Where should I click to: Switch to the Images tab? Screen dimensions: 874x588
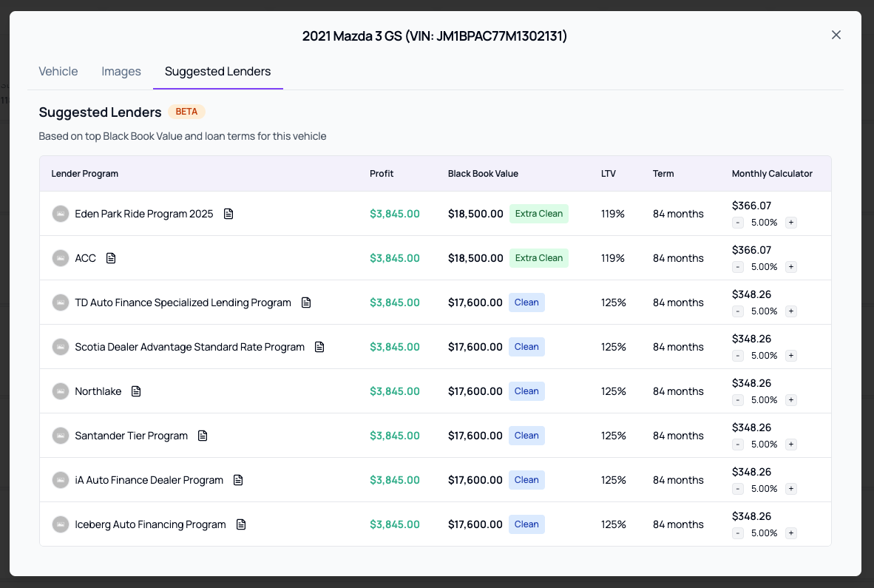121,72
